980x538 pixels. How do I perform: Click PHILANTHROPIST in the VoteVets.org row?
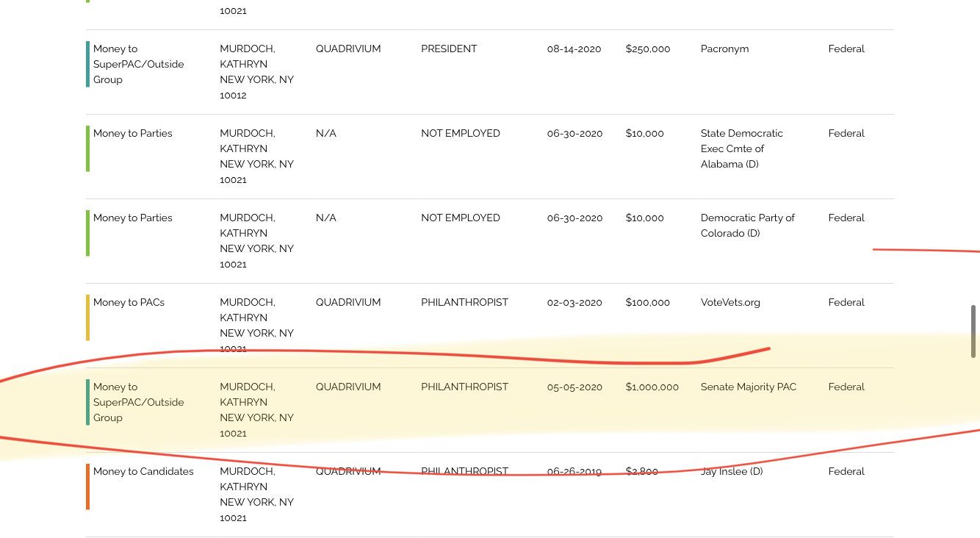[x=464, y=302]
